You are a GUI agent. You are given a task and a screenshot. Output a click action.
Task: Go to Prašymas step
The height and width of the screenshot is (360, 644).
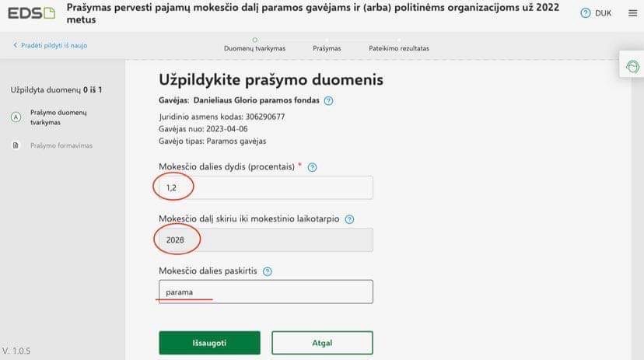[327, 47]
